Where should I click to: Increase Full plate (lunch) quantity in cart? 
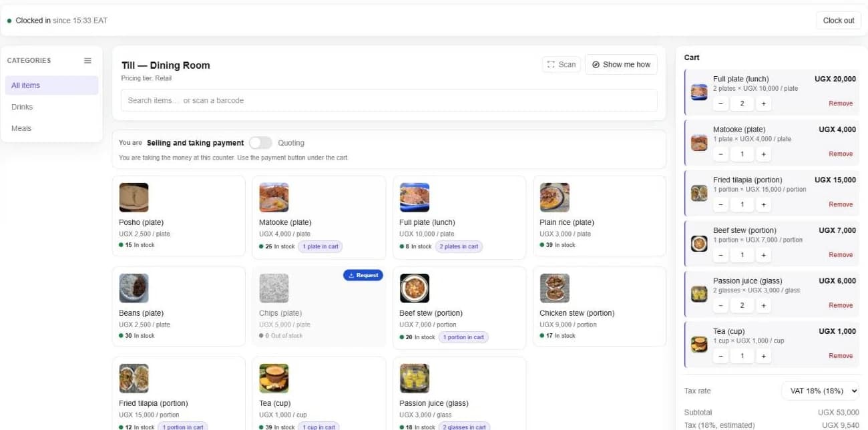pos(763,103)
